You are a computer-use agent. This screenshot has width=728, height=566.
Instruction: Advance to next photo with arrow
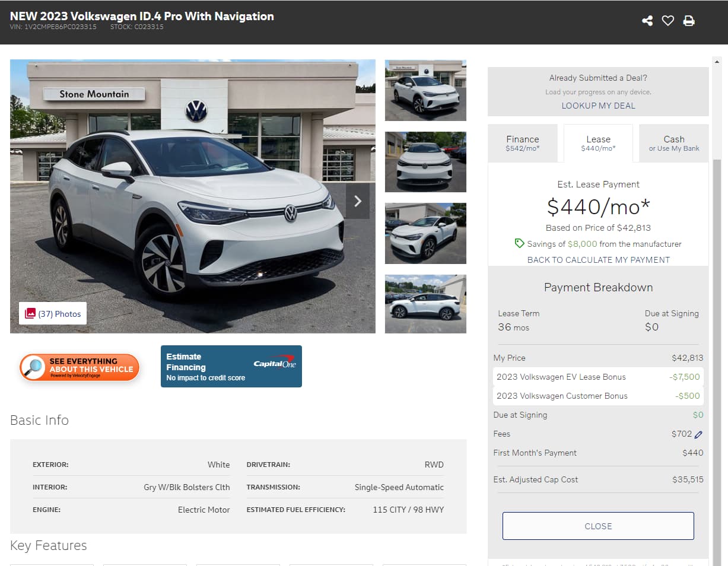(358, 201)
